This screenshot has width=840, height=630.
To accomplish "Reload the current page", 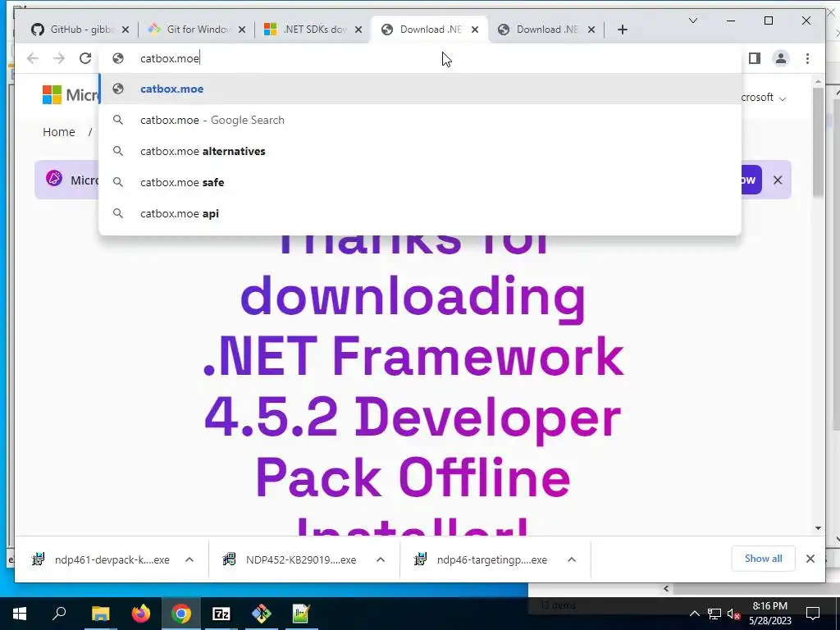I will [x=85, y=58].
